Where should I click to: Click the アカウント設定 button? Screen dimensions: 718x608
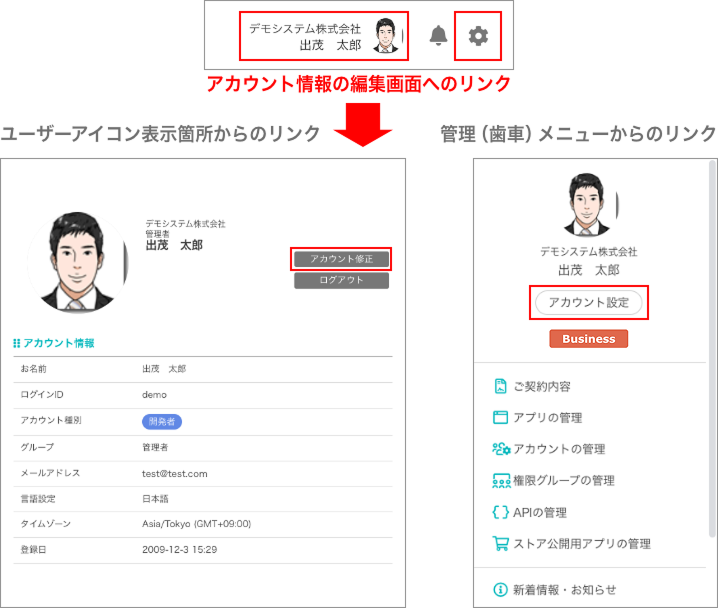pyautogui.click(x=588, y=302)
